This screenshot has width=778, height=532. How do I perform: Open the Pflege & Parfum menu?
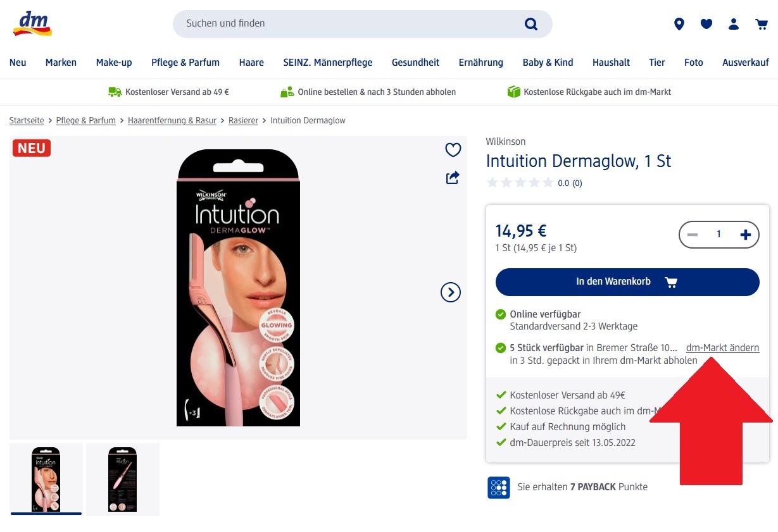[x=185, y=62]
